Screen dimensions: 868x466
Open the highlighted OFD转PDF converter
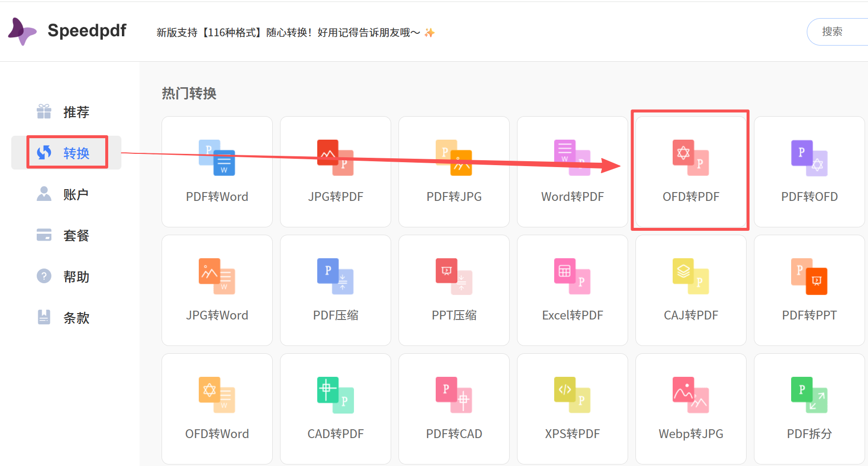tap(690, 172)
